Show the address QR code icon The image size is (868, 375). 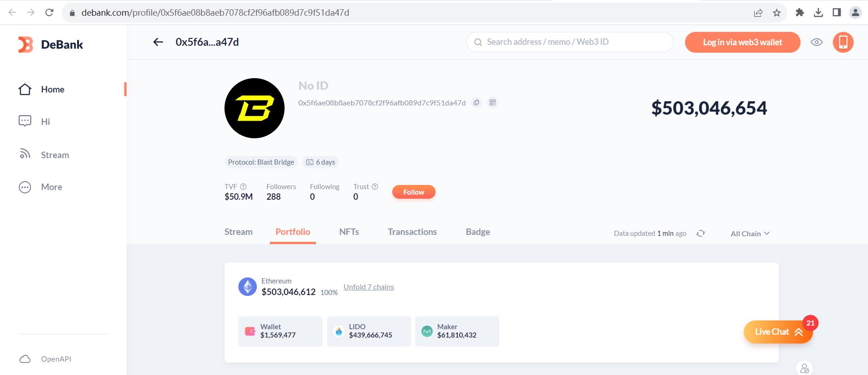click(492, 103)
